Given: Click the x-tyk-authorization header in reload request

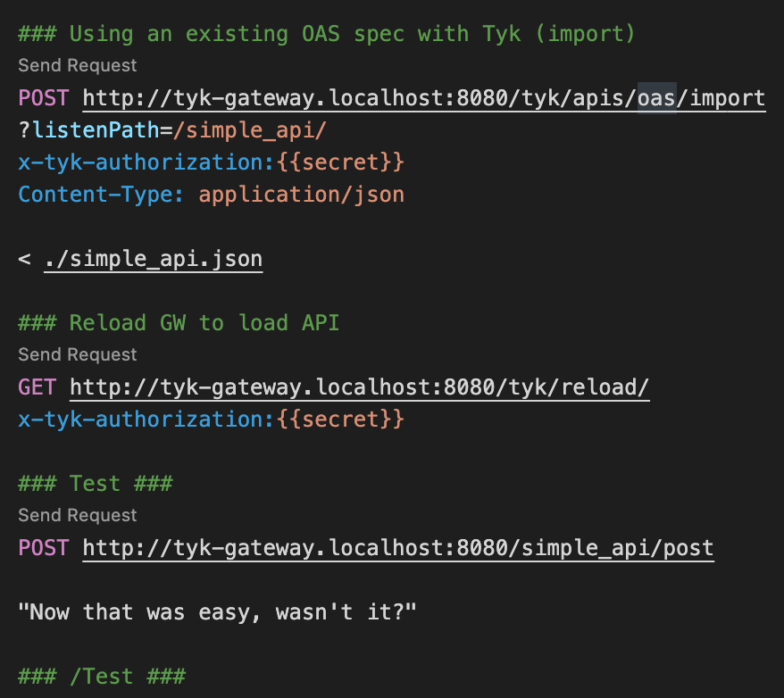Looking at the screenshot, I should [143, 419].
